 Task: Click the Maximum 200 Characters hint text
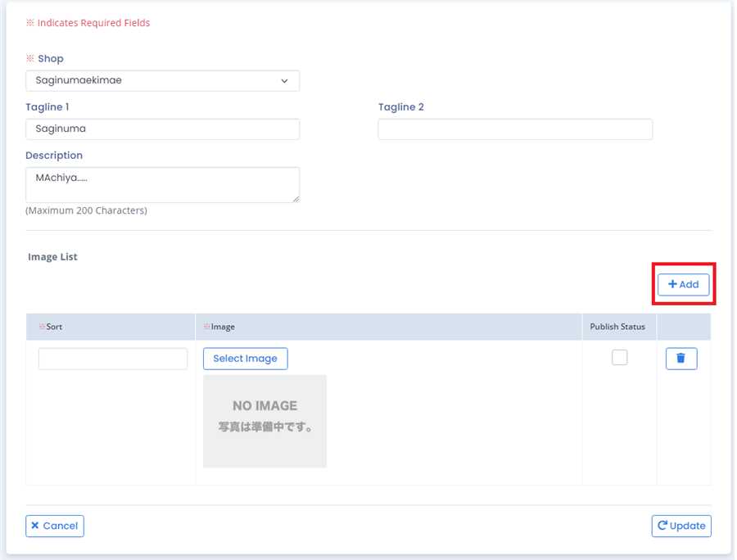pyautogui.click(x=86, y=210)
